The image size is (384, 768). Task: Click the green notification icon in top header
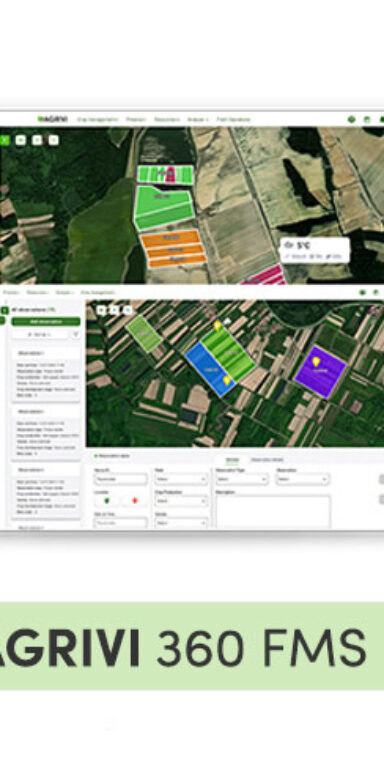tap(351, 119)
